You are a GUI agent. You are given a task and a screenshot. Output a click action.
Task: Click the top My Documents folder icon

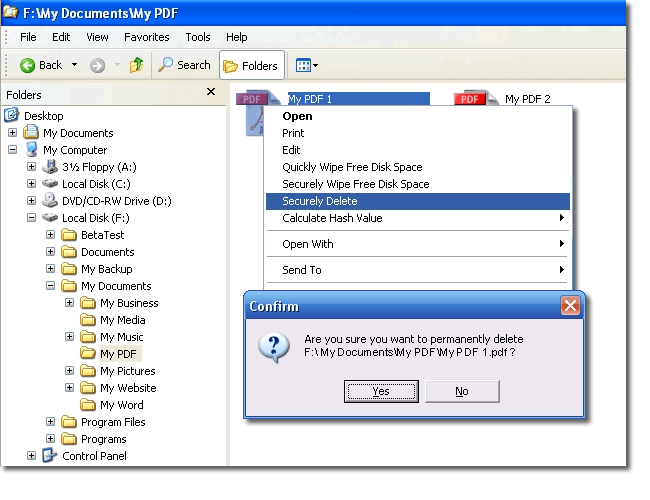(31, 132)
